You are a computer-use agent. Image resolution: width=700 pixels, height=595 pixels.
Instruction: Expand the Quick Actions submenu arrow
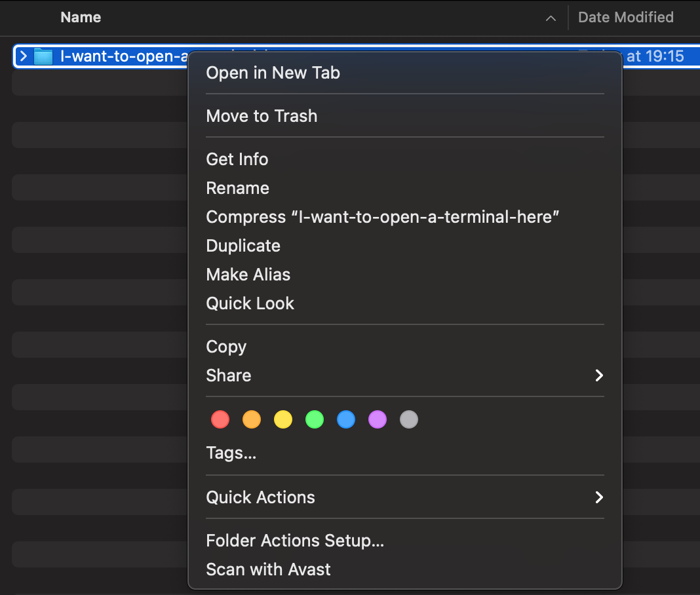(598, 497)
